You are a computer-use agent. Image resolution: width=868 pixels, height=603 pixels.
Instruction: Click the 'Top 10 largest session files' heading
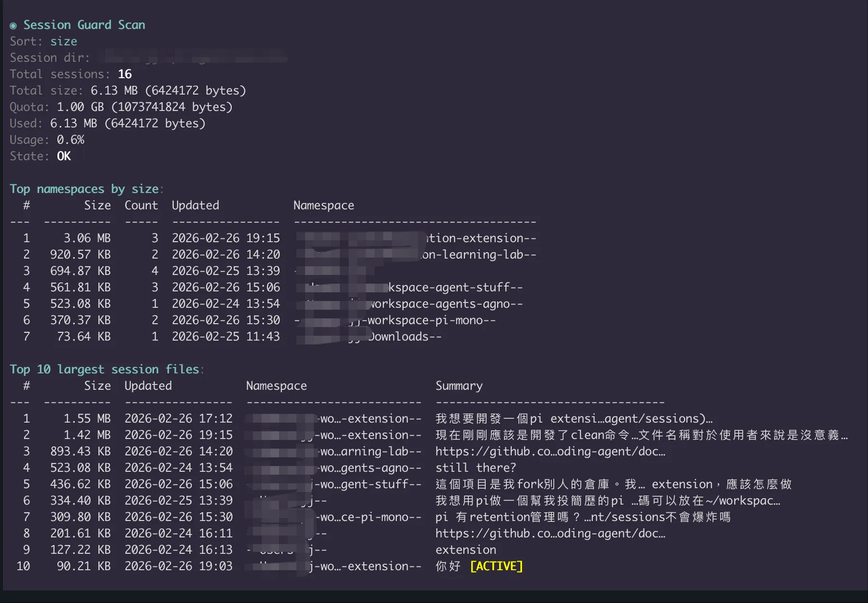pyautogui.click(x=105, y=370)
